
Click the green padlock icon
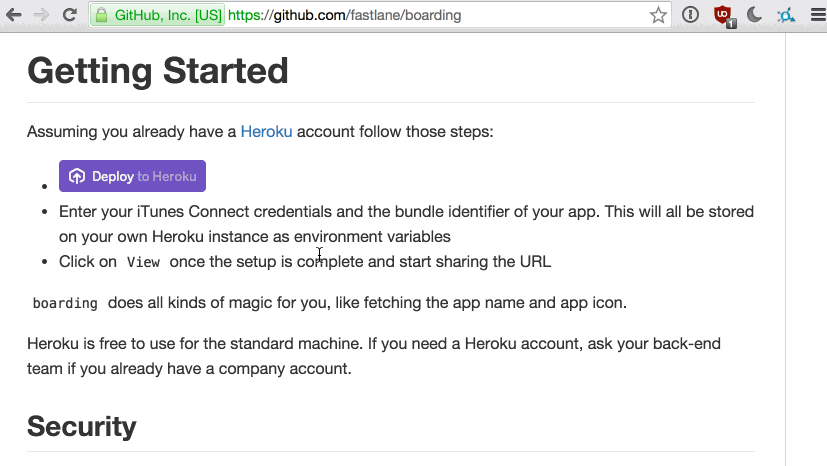(101, 15)
